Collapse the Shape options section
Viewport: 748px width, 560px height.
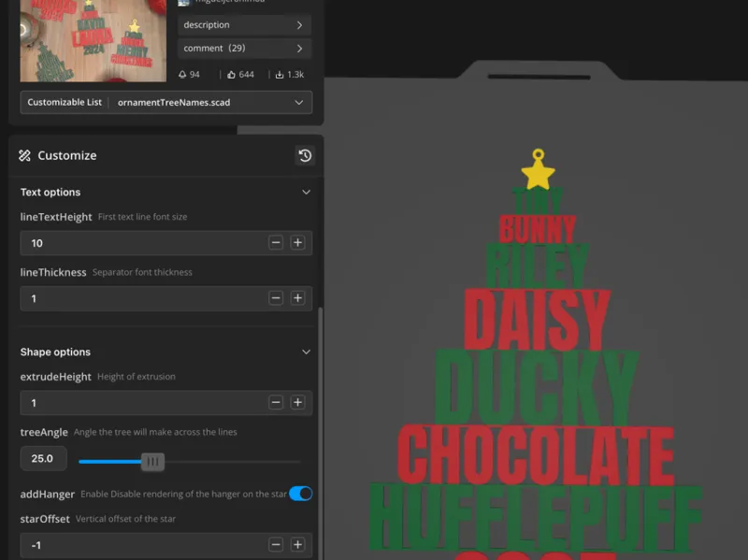[307, 352]
